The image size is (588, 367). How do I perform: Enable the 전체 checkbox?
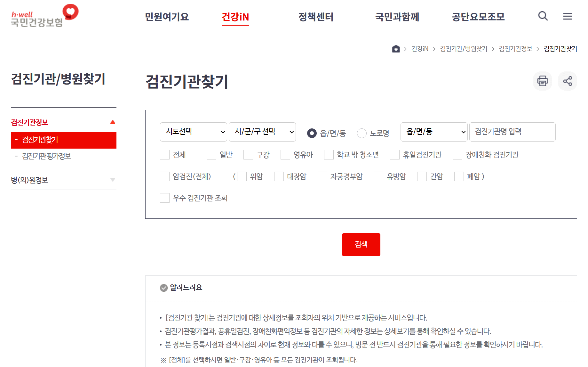pyautogui.click(x=164, y=155)
